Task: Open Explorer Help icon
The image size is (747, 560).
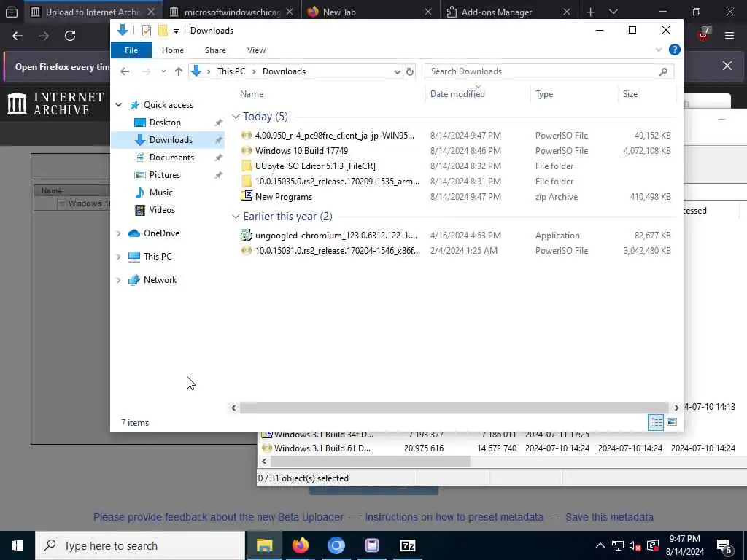Action: tap(674, 50)
